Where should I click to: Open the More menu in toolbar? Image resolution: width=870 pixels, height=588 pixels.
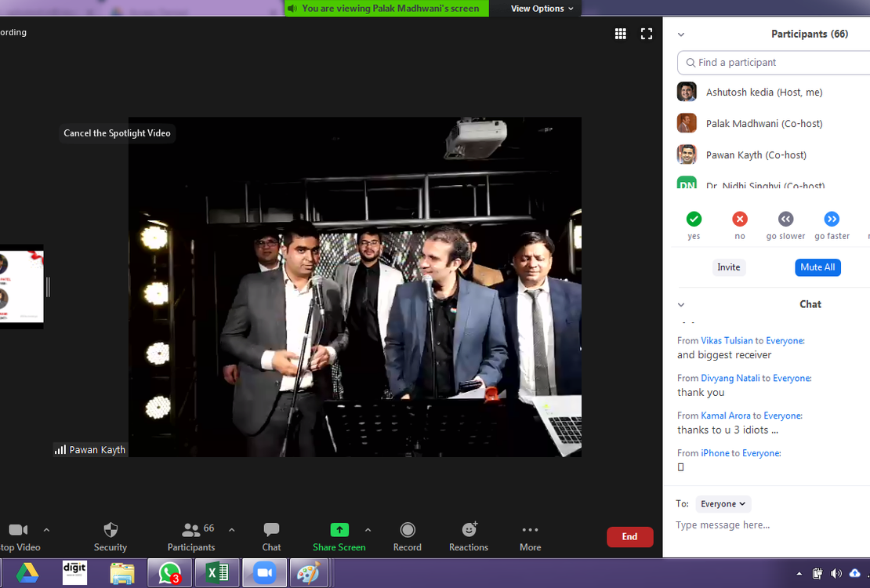point(530,530)
